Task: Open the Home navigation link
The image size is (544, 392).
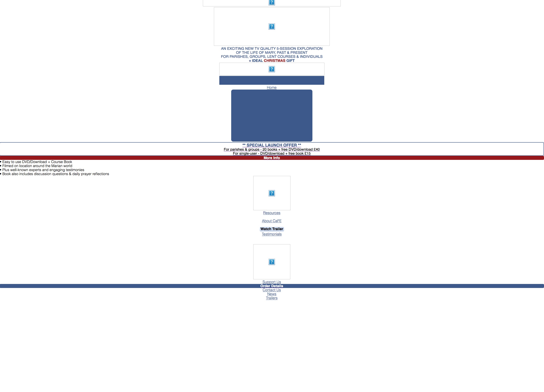Action: (272, 87)
